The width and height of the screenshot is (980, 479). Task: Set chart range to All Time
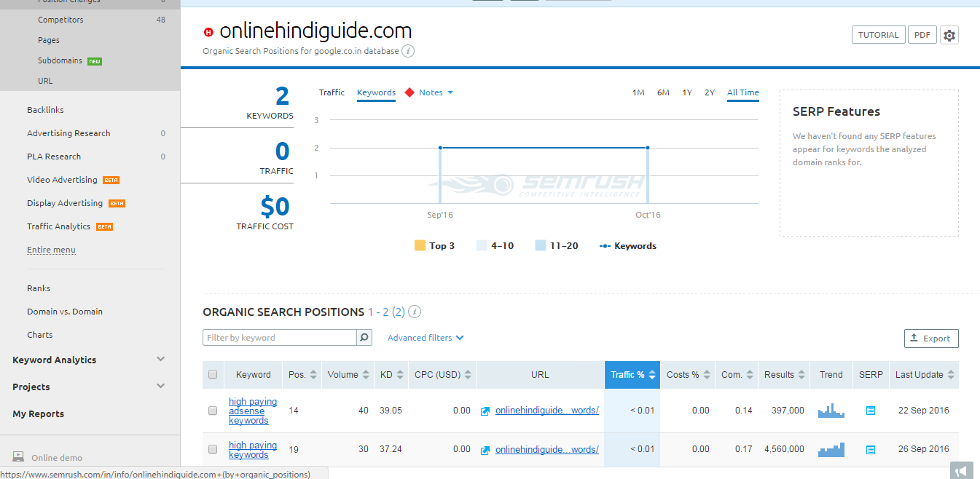pyautogui.click(x=743, y=92)
